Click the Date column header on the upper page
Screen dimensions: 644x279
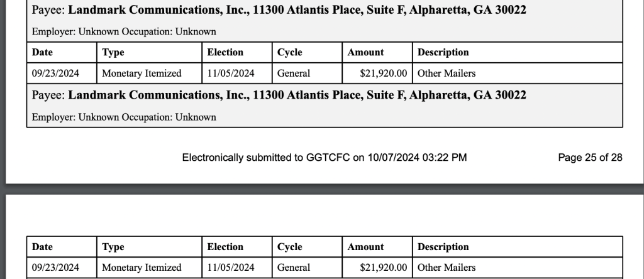click(42, 52)
